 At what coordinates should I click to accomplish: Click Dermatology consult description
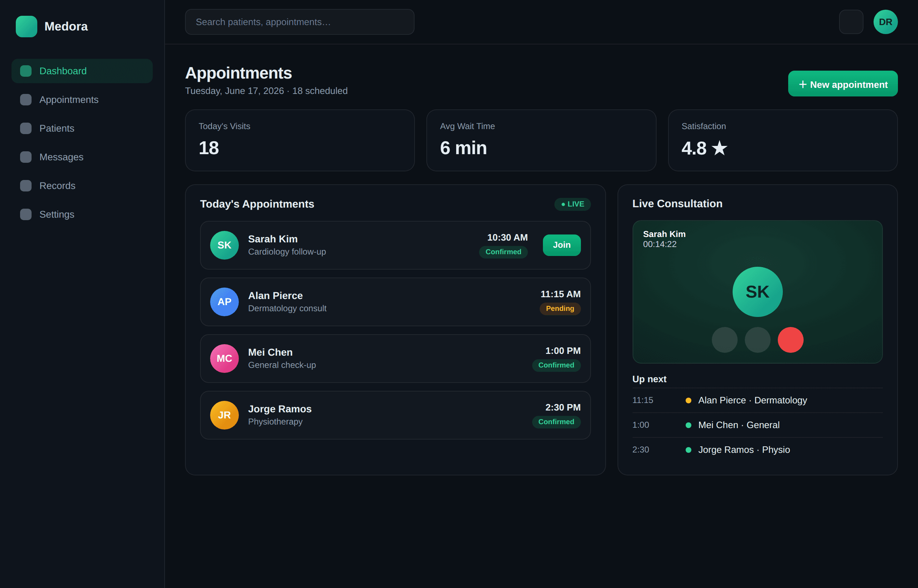[x=287, y=308]
